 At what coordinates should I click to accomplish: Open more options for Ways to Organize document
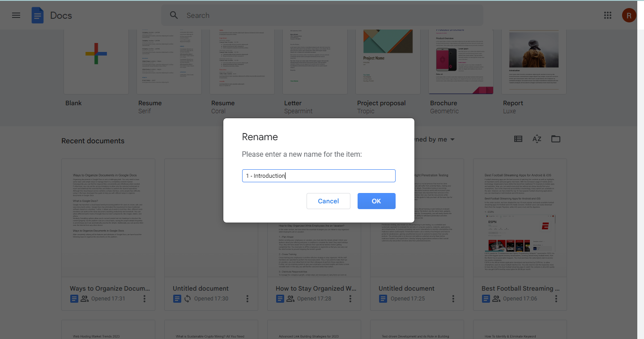(145, 299)
